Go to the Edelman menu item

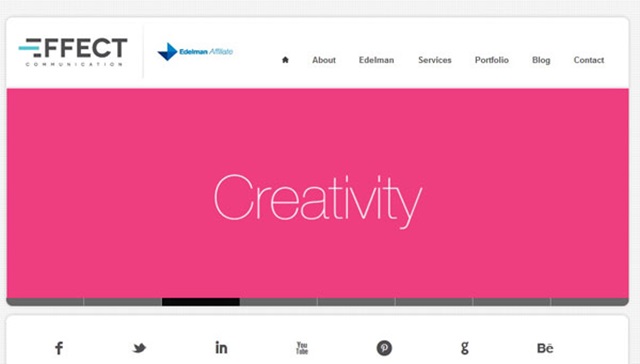376,60
